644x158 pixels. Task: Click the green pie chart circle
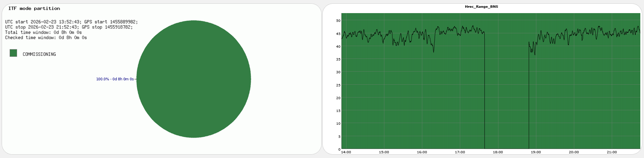194,79
